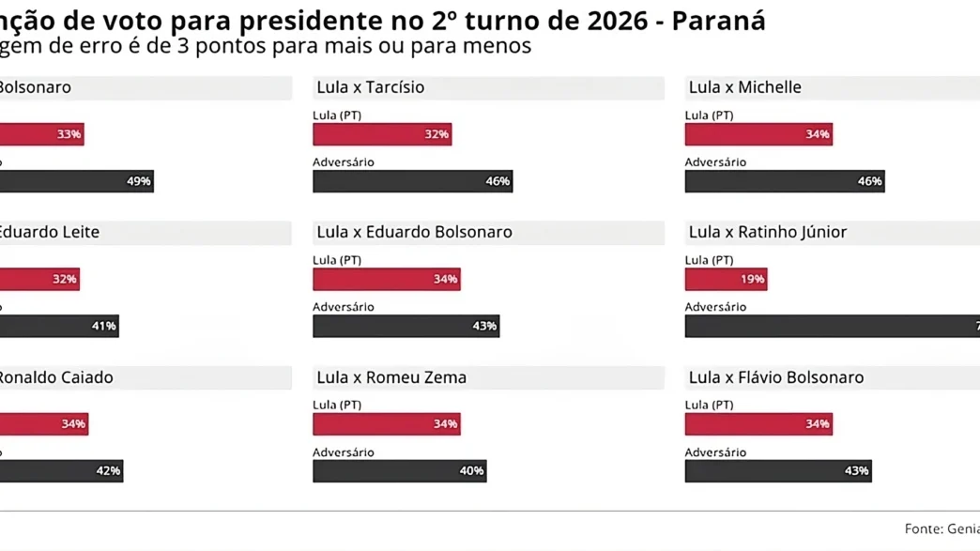The image size is (980, 551).
Task: Select the "Lula x Michelle" panel header
Action: (x=745, y=87)
